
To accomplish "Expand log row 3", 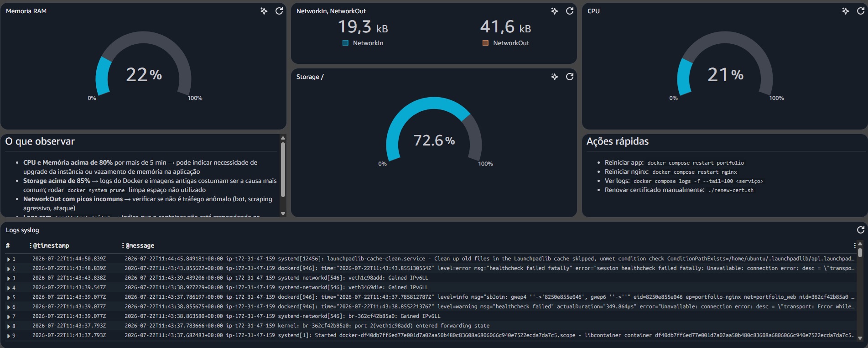I will pyautogui.click(x=8, y=278).
